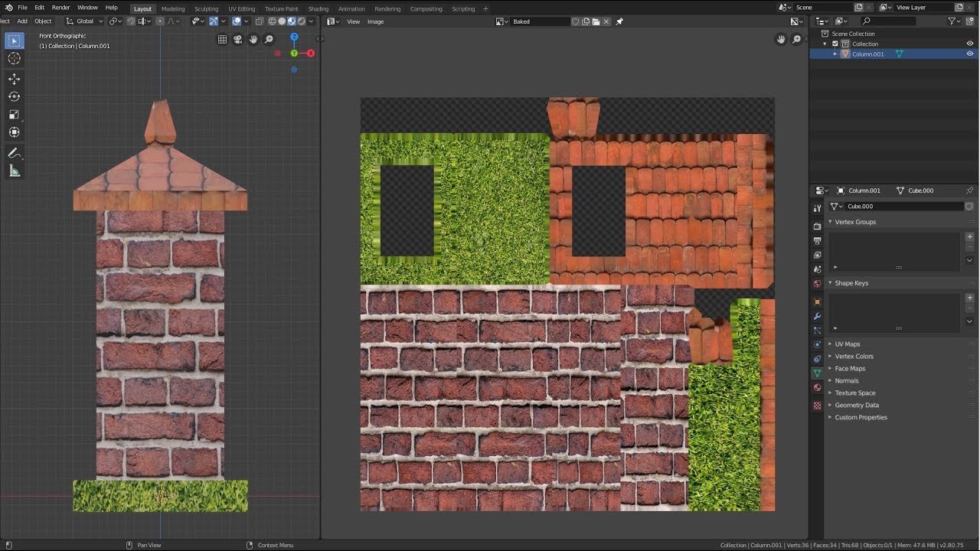980x551 pixels.
Task: Select the Move tool in the viewport toolbar
Action: [x=14, y=79]
